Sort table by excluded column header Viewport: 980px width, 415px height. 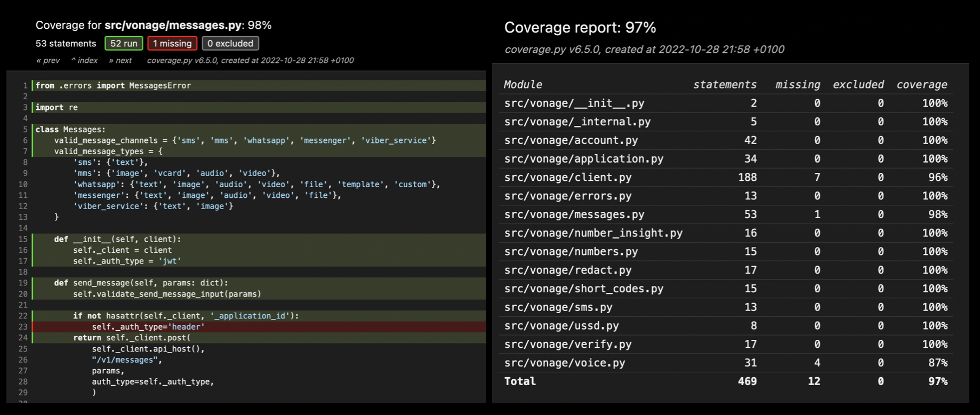point(858,84)
